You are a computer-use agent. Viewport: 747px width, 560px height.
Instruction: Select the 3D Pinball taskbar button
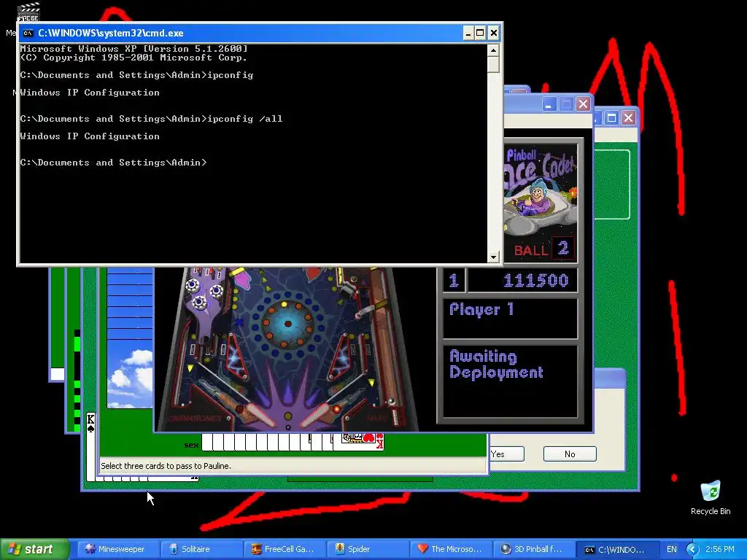tap(534, 549)
